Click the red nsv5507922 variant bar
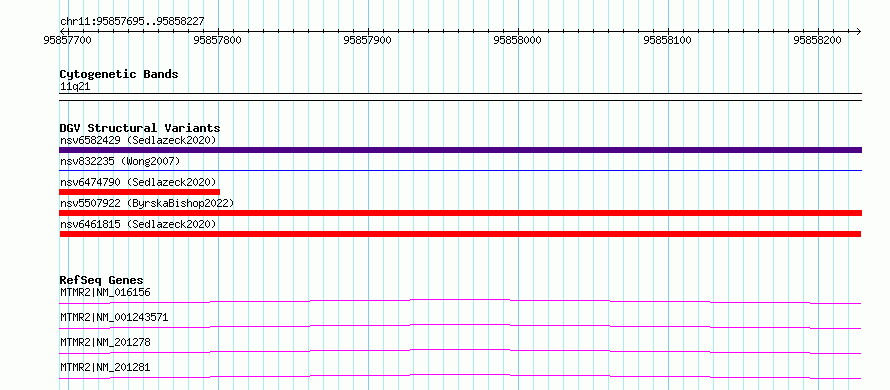This screenshot has width=890, height=390. pyautogui.click(x=460, y=213)
